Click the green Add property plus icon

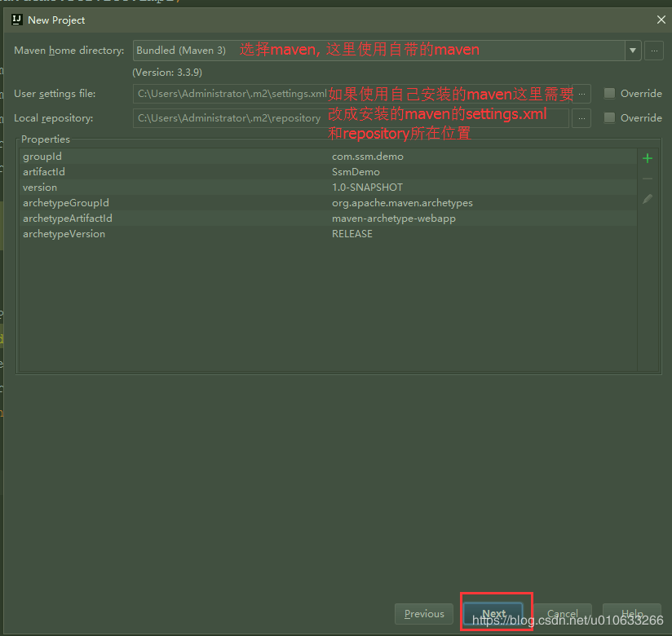point(648,157)
